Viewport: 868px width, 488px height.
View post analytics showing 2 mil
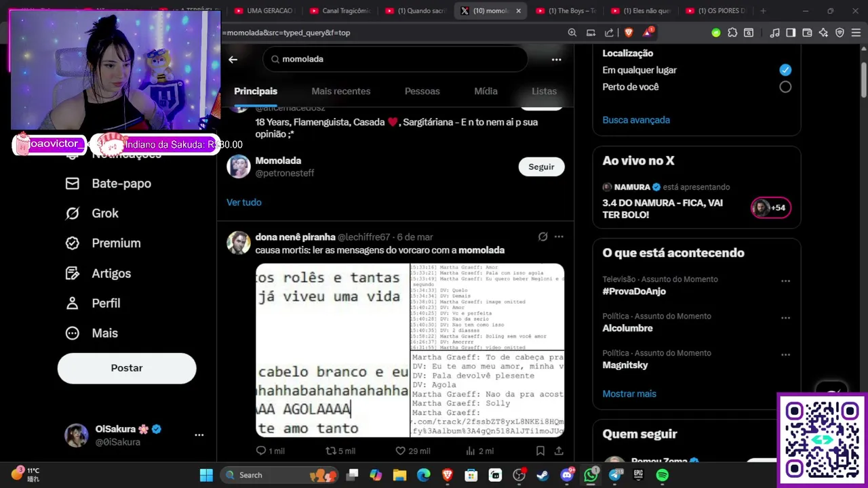click(479, 451)
